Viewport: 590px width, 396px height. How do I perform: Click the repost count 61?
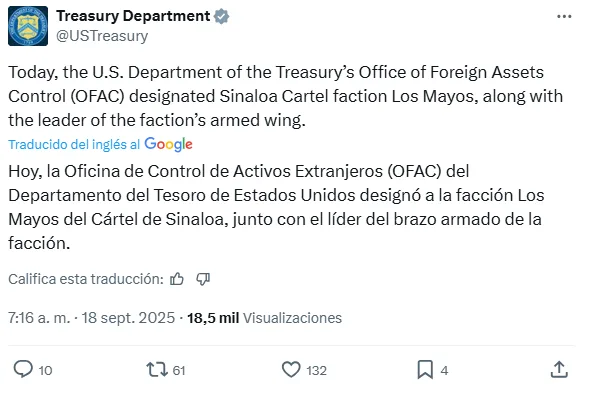pos(179,371)
